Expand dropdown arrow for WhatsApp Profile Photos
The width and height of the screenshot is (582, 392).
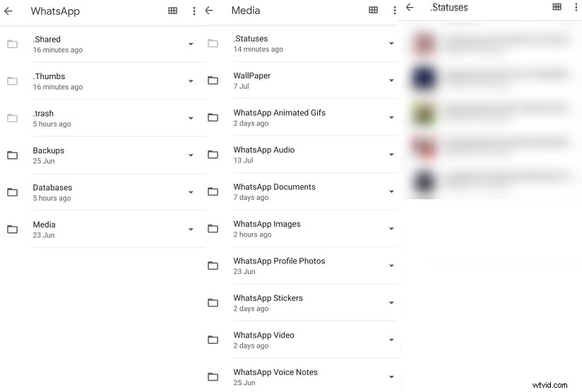(391, 266)
